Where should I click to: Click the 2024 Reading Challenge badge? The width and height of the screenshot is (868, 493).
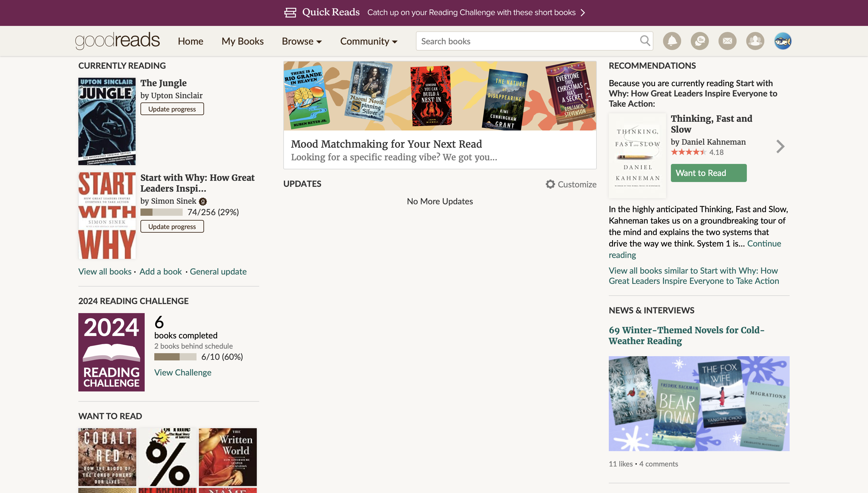112,352
